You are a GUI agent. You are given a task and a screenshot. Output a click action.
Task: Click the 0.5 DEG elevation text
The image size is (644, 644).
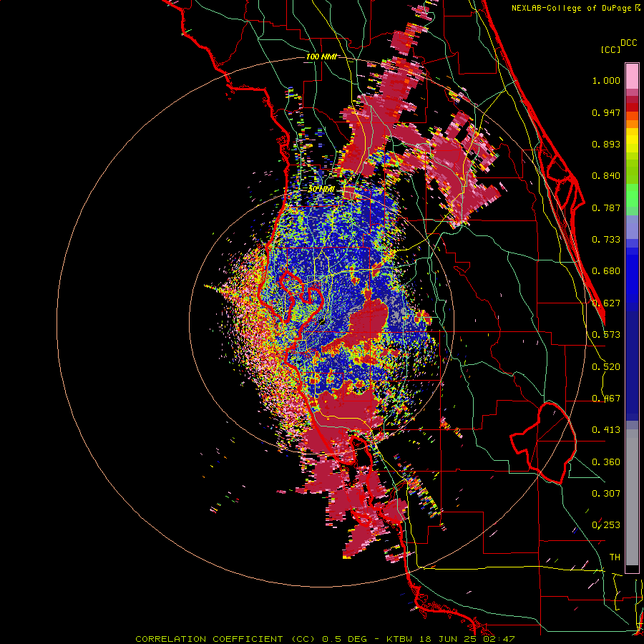[x=345, y=639]
